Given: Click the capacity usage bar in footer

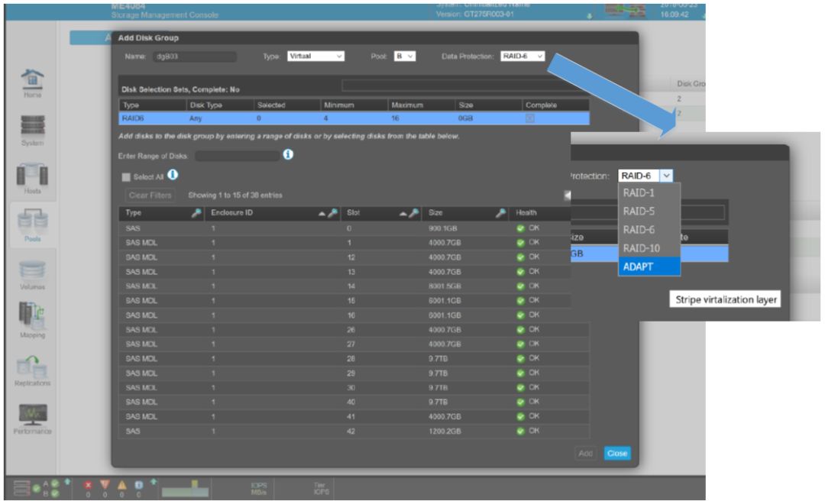Looking at the screenshot, I should (x=184, y=486).
